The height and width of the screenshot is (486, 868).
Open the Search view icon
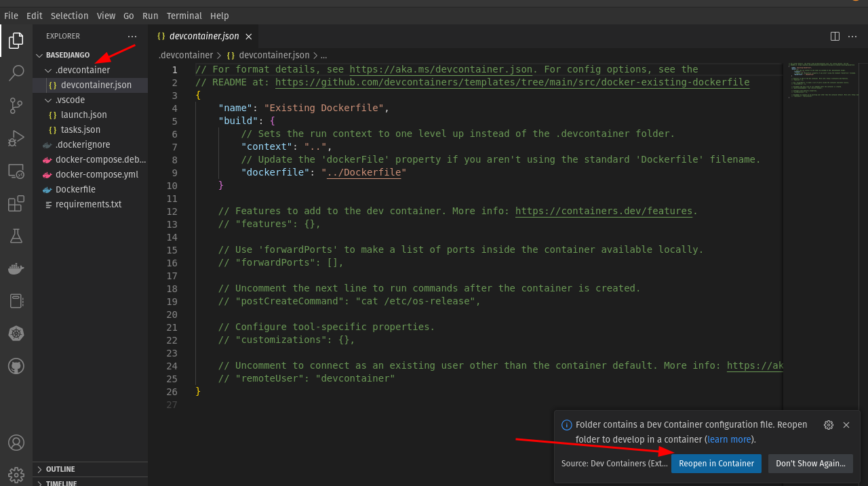[16, 73]
